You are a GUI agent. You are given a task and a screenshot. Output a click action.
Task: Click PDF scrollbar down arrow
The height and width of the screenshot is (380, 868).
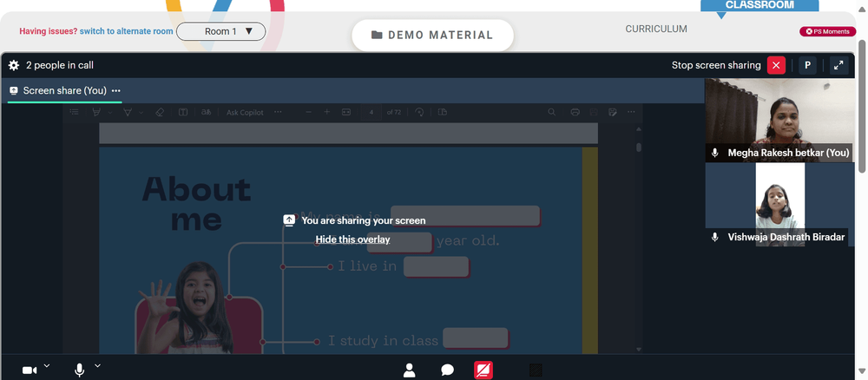click(639, 350)
